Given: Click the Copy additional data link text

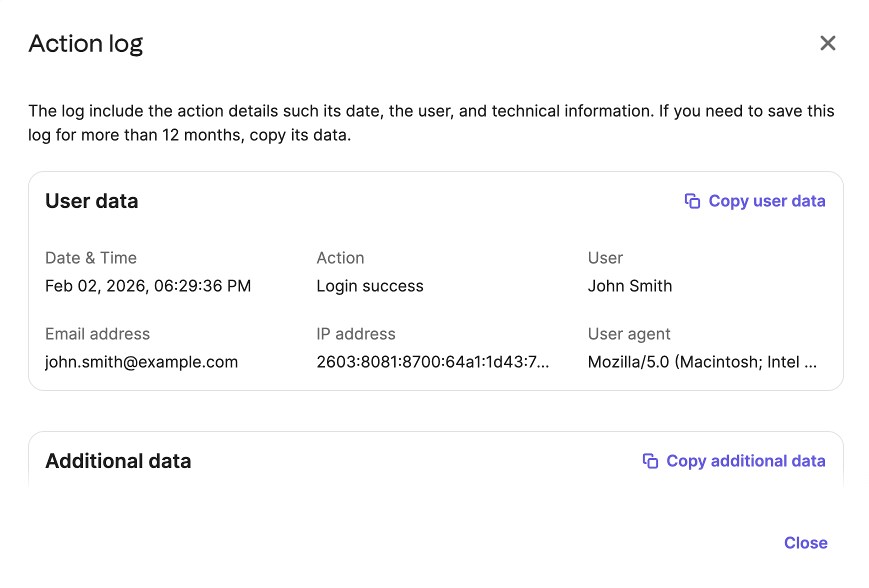Looking at the screenshot, I should 745,461.
